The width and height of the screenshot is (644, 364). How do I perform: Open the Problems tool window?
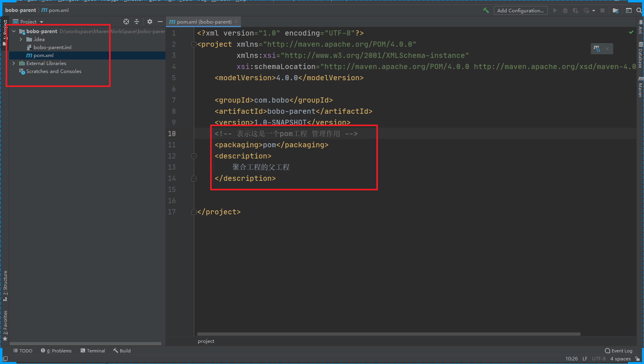(x=56, y=351)
